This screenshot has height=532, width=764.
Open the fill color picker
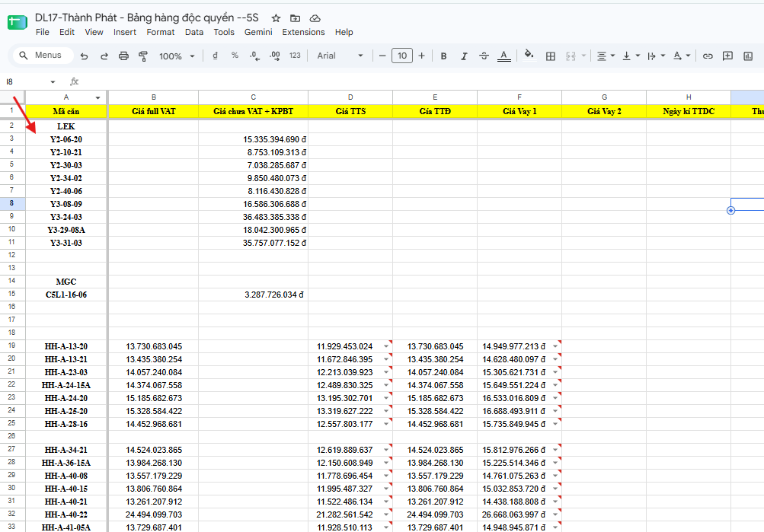point(529,55)
